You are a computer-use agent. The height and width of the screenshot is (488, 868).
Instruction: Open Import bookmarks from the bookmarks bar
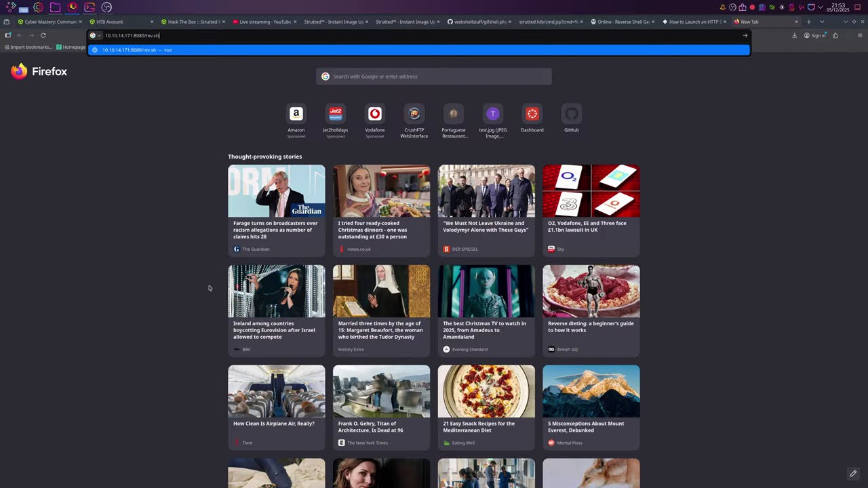(27, 47)
